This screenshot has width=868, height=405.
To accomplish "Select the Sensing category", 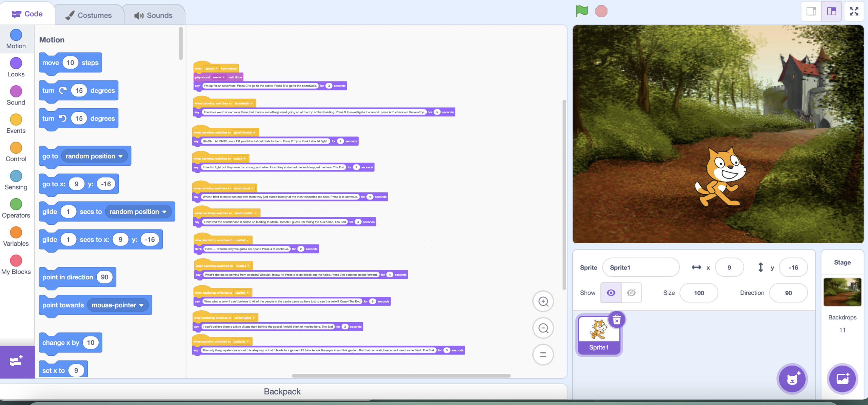I will (16, 180).
